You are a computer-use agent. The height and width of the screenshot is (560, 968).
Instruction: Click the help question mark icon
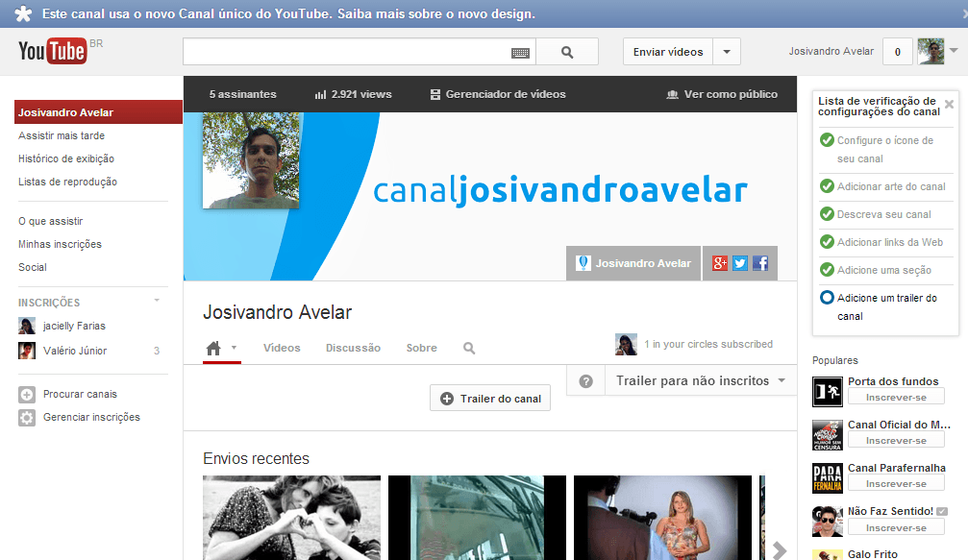[585, 381]
